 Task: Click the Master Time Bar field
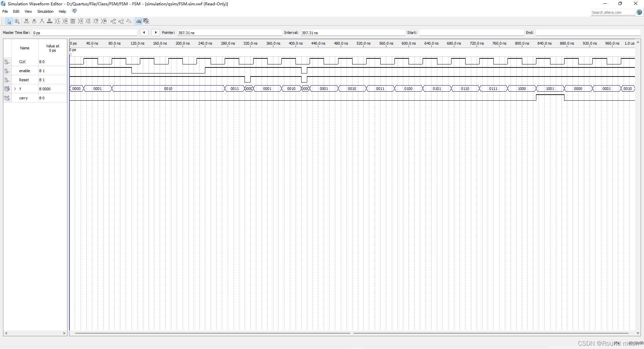click(x=85, y=33)
